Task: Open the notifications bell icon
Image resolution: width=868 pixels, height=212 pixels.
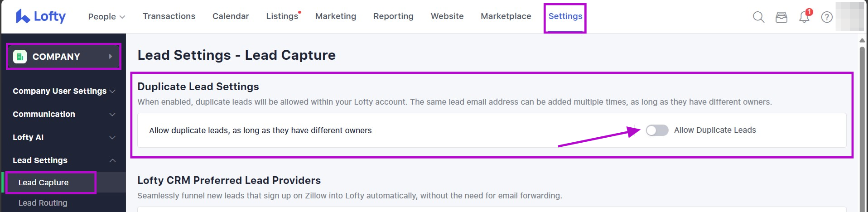Action: 804,18
